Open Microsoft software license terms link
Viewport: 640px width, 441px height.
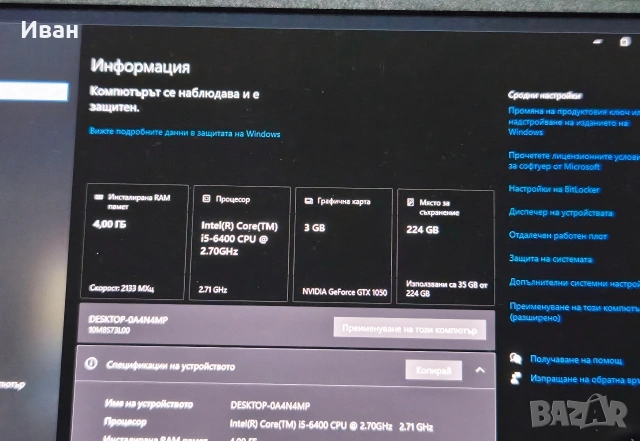(x=574, y=161)
